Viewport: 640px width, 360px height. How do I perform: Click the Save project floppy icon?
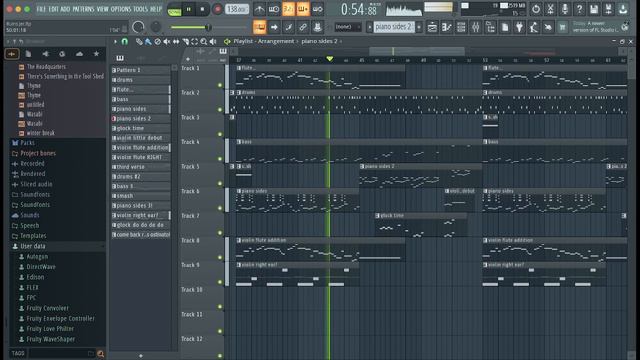pos(594,9)
